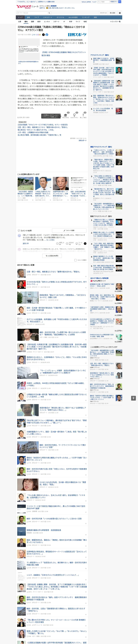Open the 速報 navigation tab
This screenshot has height=644, width=138.
(28, 17)
